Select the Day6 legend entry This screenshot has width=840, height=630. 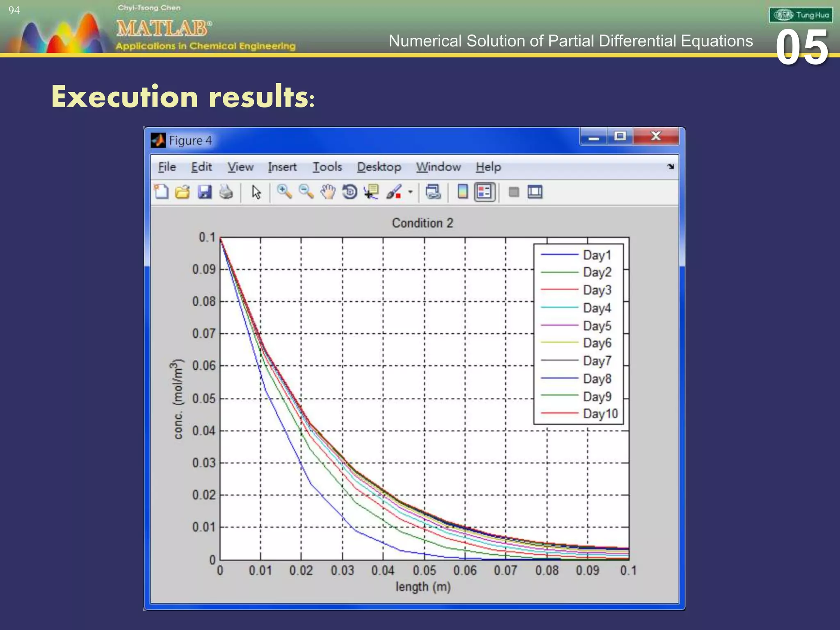[576, 342]
